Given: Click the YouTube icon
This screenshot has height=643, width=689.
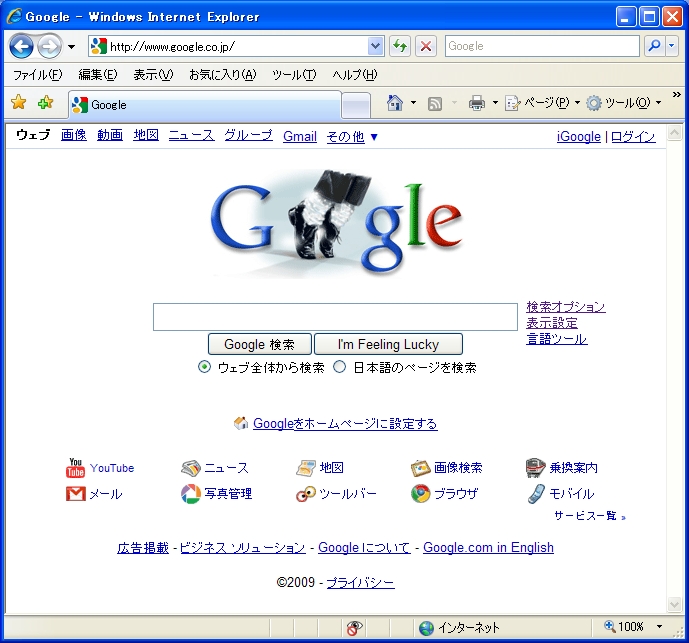Looking at the screenshot, I should tap(75, 468).
